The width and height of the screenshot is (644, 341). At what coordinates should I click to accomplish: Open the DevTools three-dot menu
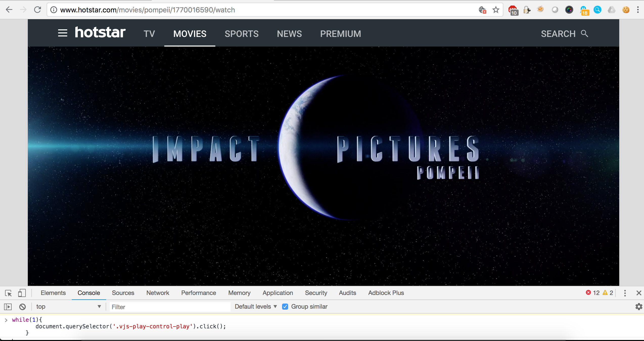(x=625, y=293)
